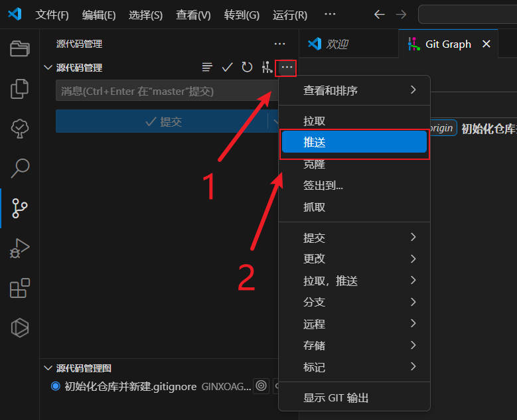Select 推送 from the context menu

click(354, 142)
